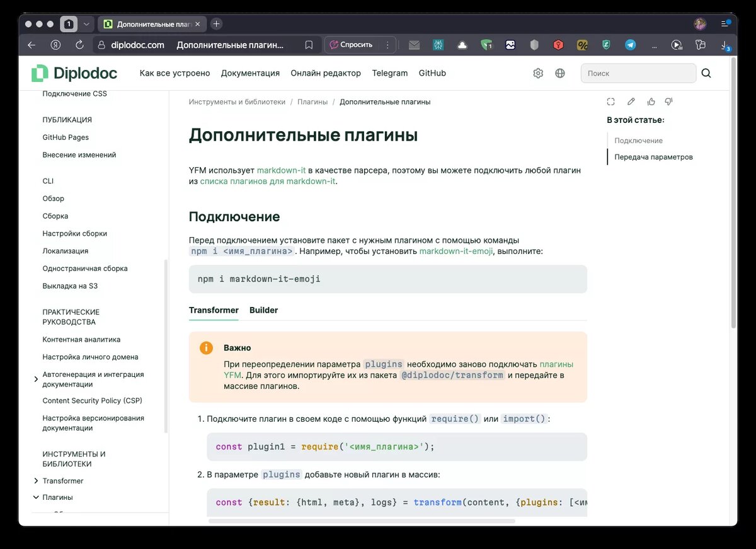Open Настройки сборки sidebar item
This screenshot has height=549, width=756.
pyautogui.click(x=74, y=233)
